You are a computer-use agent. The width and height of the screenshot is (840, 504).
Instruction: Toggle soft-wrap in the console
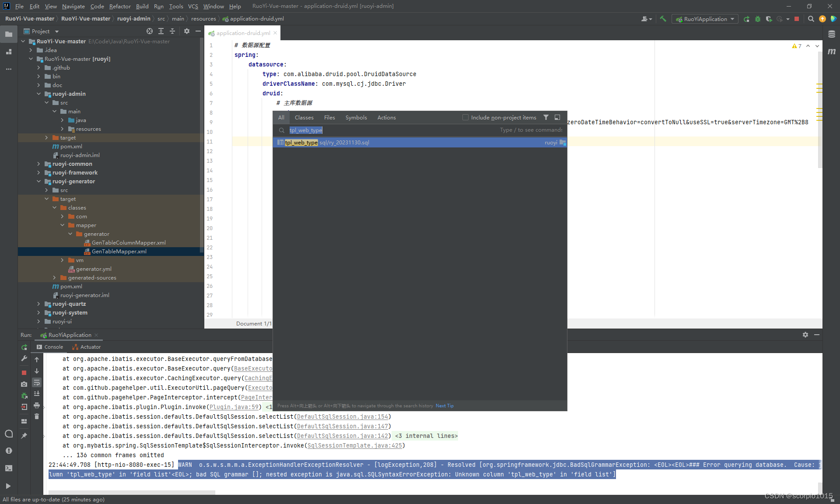point(37,382)
